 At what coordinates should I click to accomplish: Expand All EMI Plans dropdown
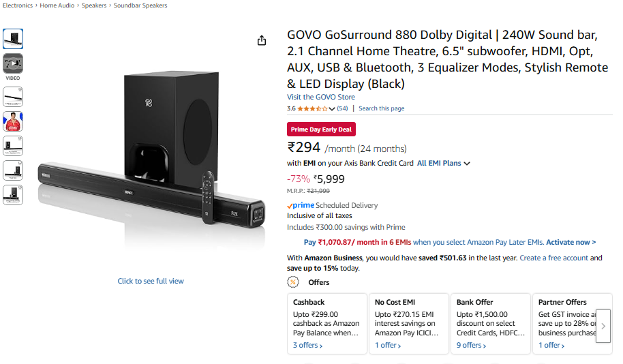[443, 164]
